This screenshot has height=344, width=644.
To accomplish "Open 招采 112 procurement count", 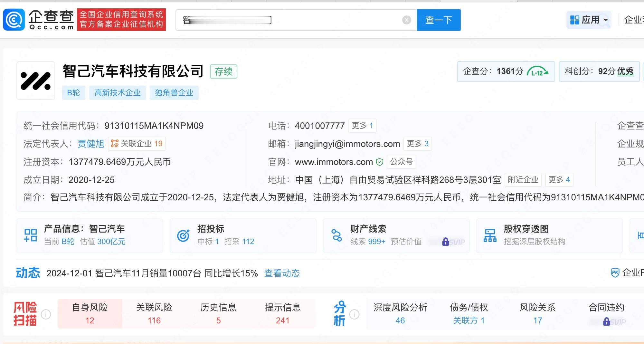I will pyautogui.click(x=239, y=242).
